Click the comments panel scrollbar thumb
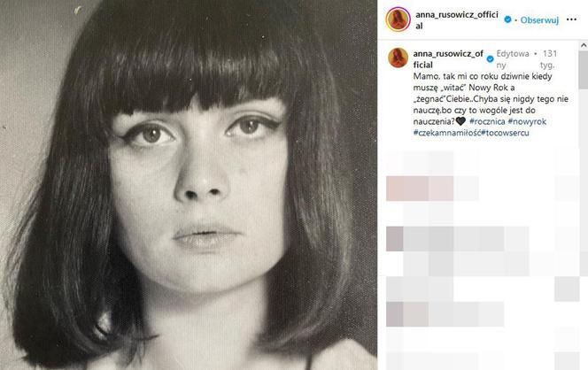Viewport: 588px width, 370px height. [584, 70]
